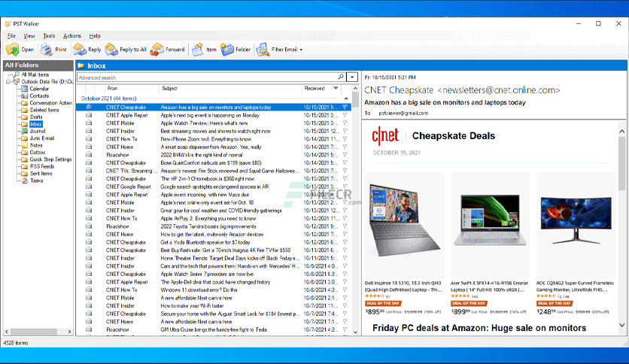Select the Tasks folder
The height and width of the screenshot is (364, 629).
tap(36, 180)
